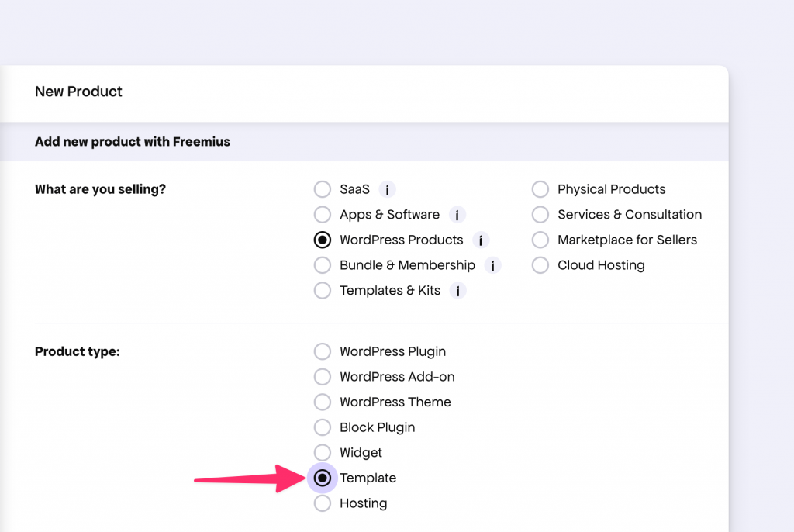Screen dimensions: 794x532
Task: Open the info tooltip next to SaaS
Action: 387,189
